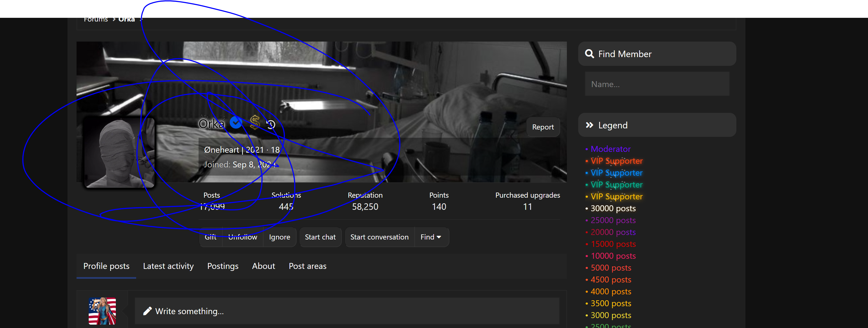The width and height of the screenshot is (868, 328).
Task: Click the 4000 posts legend entry
Action: tap(611, 292)
